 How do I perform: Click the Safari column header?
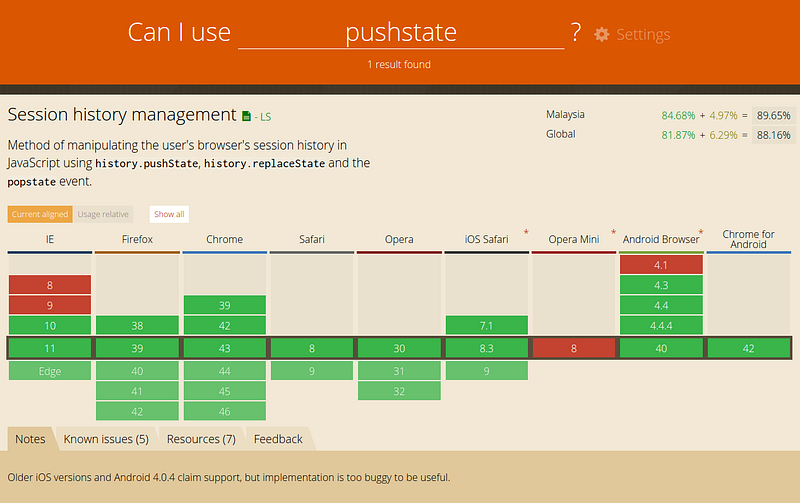(312, 239)
